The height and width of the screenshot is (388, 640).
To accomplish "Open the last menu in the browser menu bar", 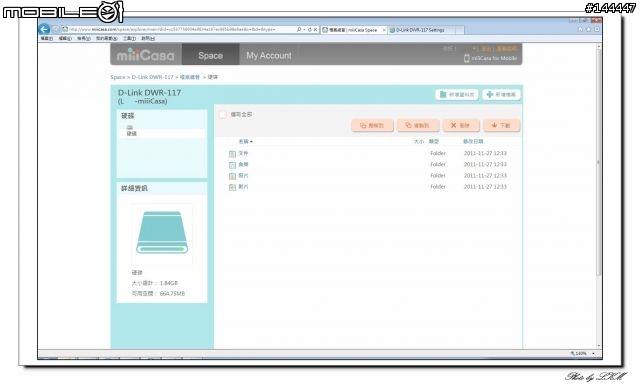I will [x=148, y=38].
